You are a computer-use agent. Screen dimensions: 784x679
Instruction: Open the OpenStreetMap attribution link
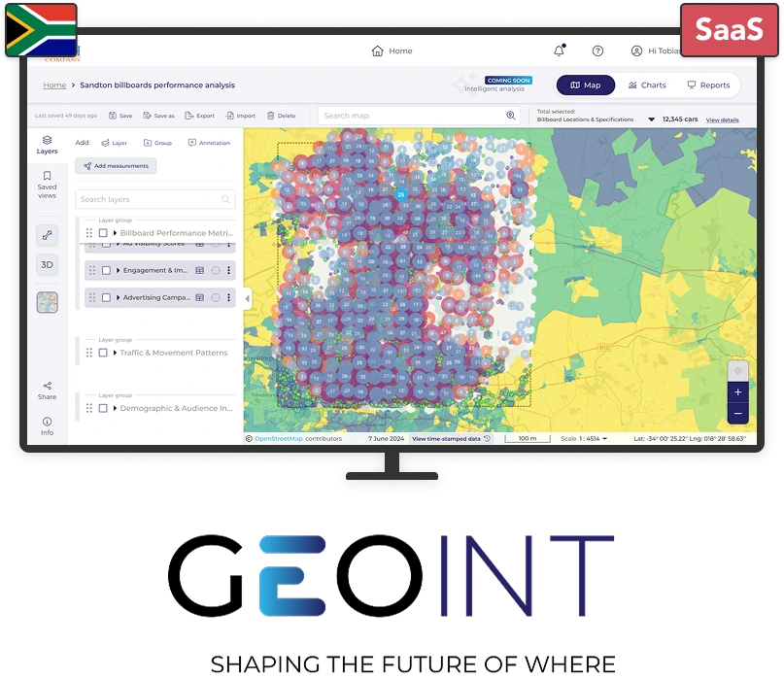click(x=279, y=438)
